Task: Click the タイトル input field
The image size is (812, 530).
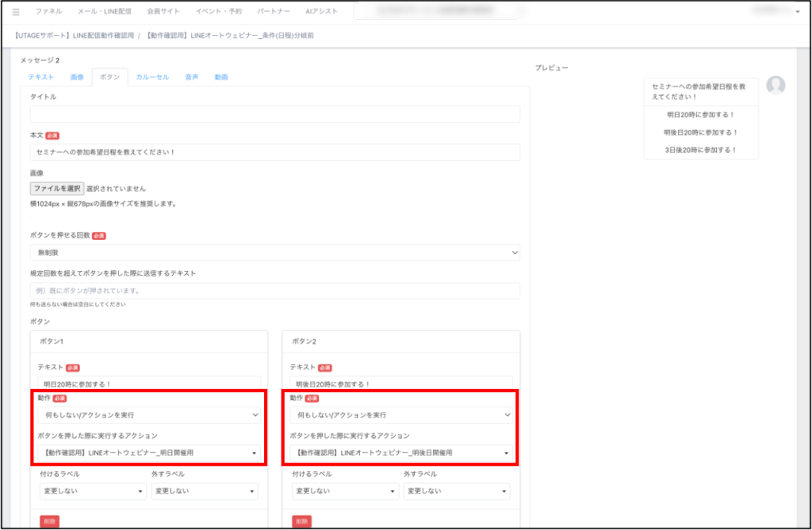Action: click(274, 114)
